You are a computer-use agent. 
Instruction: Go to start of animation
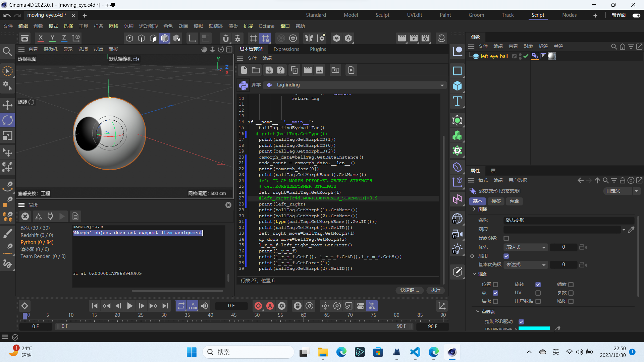(x=95, y=306)
